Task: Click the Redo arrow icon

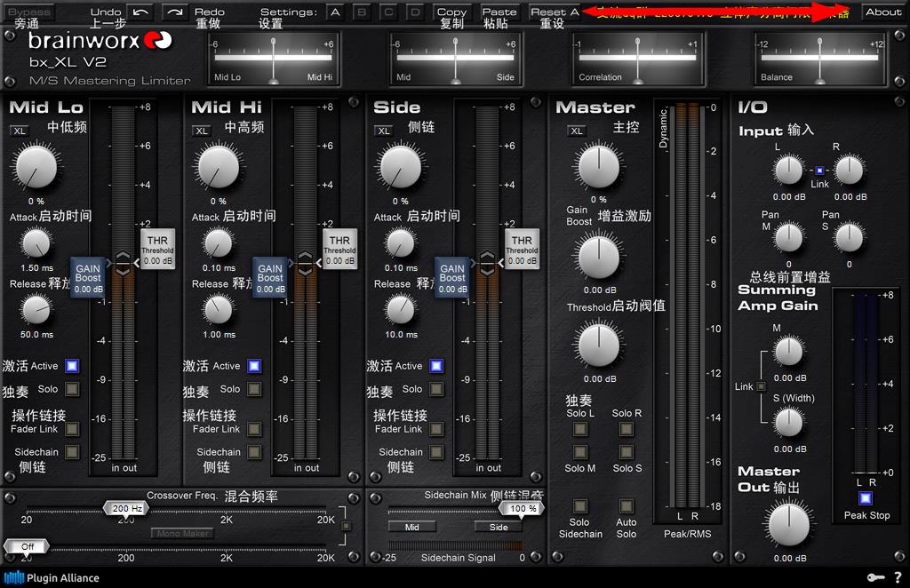Action: click(x=175, y=12)
